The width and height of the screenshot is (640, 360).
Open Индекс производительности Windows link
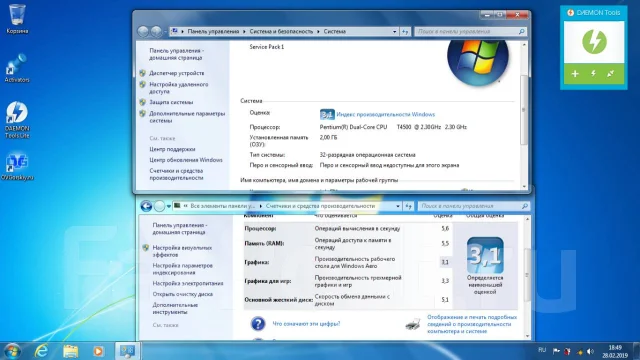(x=385, y=115)
